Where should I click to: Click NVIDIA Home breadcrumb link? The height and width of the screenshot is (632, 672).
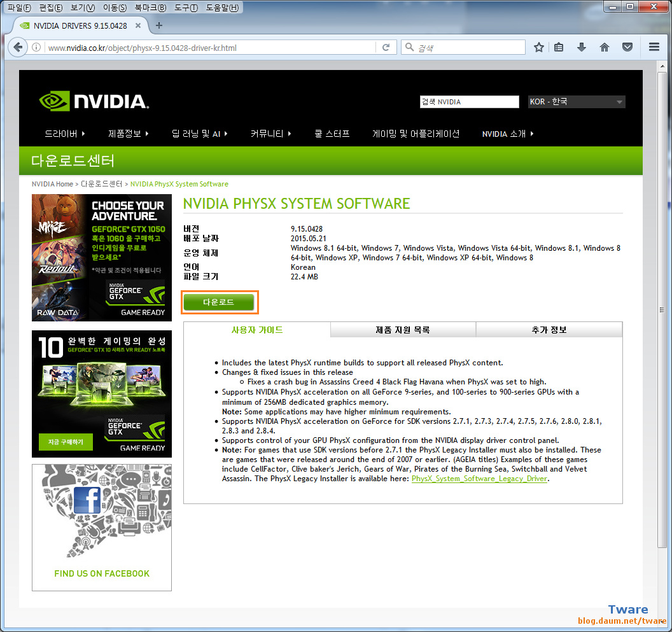(52, 184)
